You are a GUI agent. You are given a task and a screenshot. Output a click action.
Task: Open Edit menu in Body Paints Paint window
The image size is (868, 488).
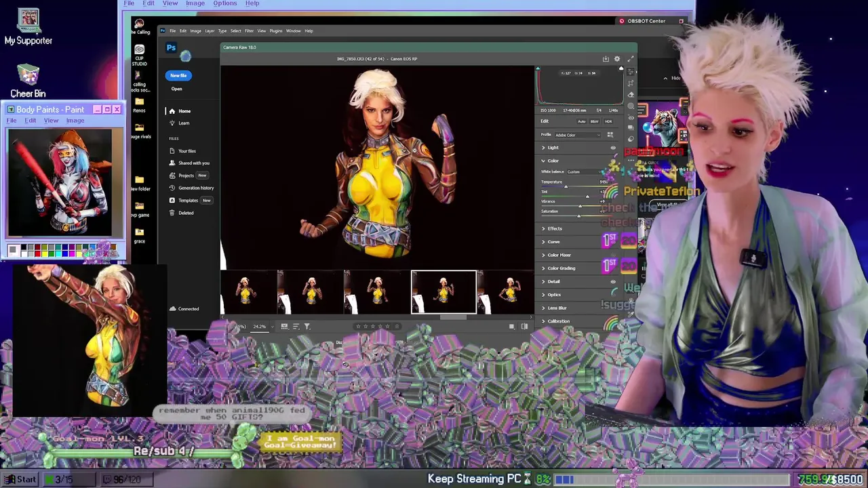(31, 121)
